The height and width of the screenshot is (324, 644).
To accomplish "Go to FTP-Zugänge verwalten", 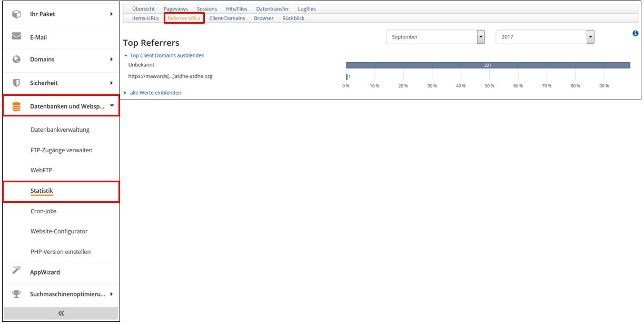I will [x=61, y=150].
